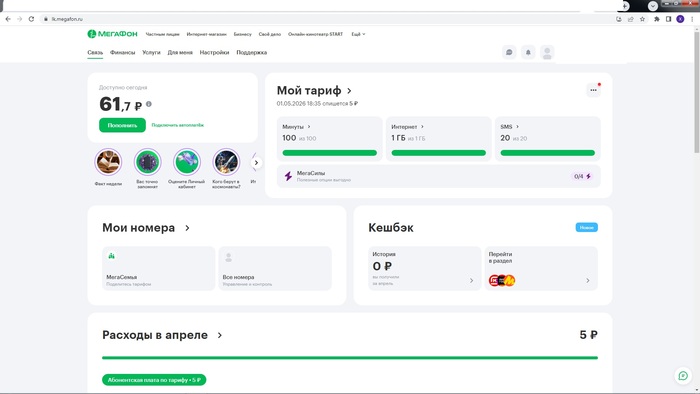Open the notifications bell icon
Screen dimensions: 700x394
[x=528, y=52]
